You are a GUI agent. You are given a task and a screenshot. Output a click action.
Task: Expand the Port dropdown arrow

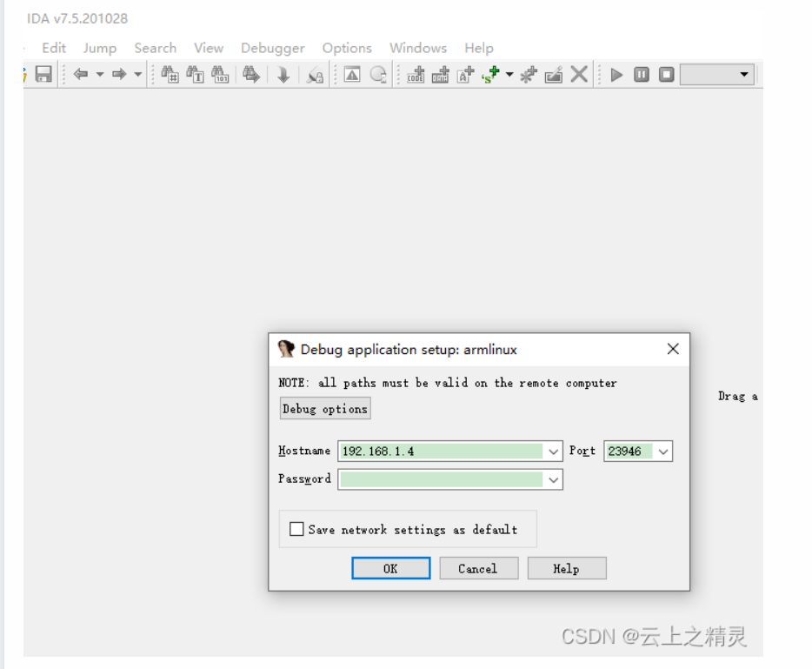[x=662, y=452]
